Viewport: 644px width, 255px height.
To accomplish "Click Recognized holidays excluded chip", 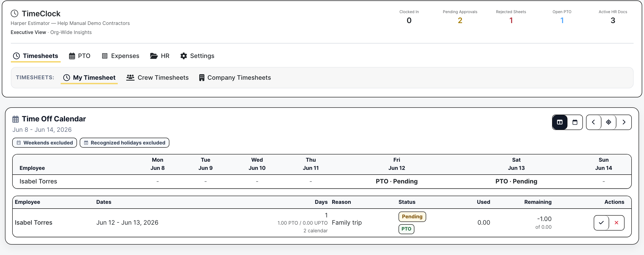I will [125, 143].
